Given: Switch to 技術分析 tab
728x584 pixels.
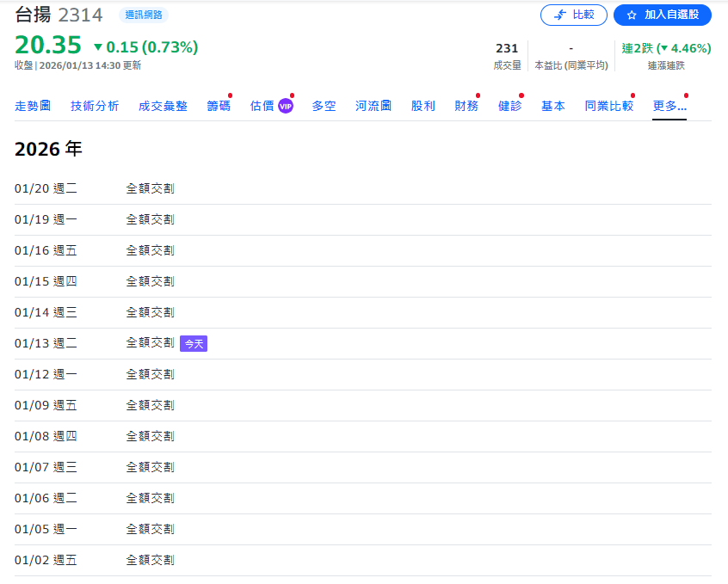Looking at the screenshot, I should point(95,106).
